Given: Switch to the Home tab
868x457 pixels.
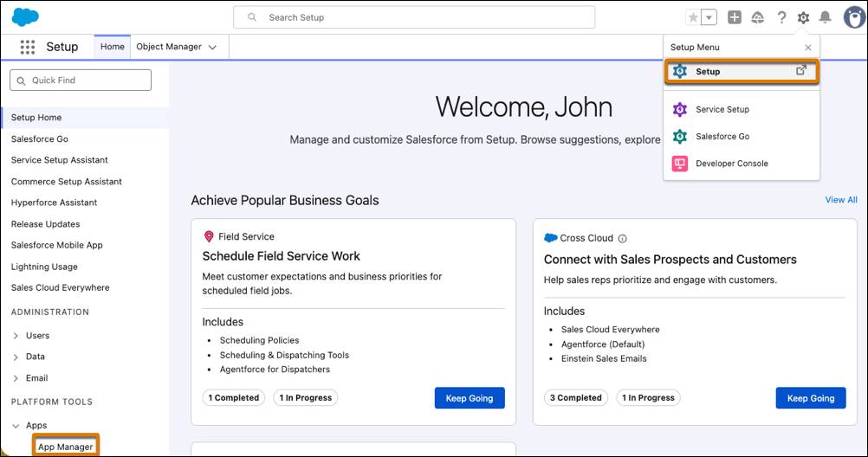Looking at the screenshot, I should [x=113, y=47].
